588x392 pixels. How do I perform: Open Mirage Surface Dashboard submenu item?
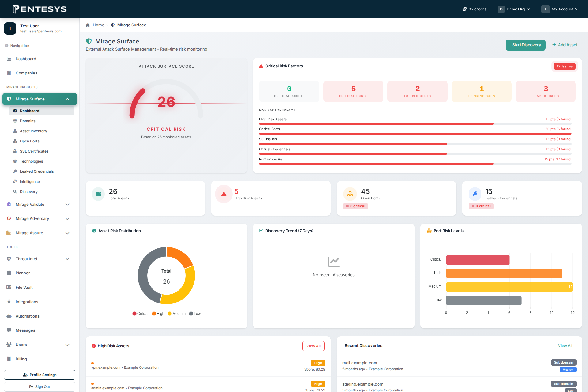point(42,111)
